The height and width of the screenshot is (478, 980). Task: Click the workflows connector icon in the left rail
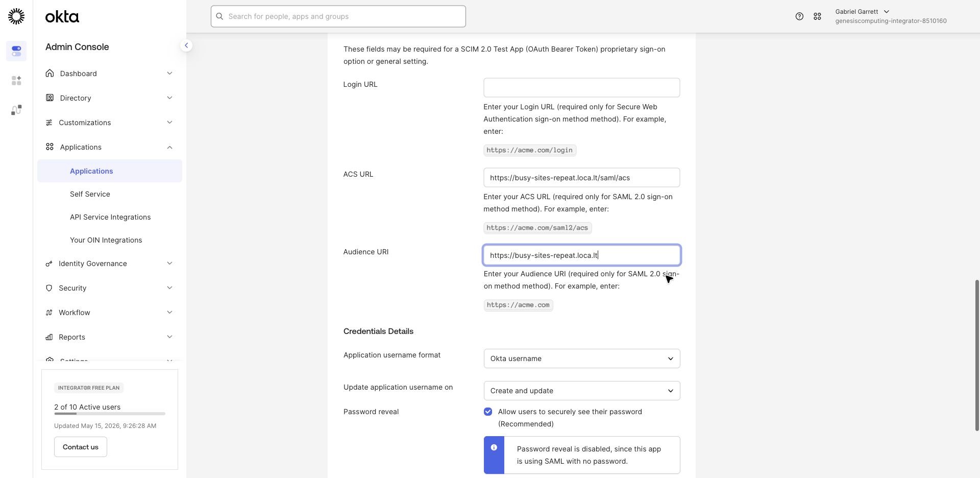(x=16, y=110)
